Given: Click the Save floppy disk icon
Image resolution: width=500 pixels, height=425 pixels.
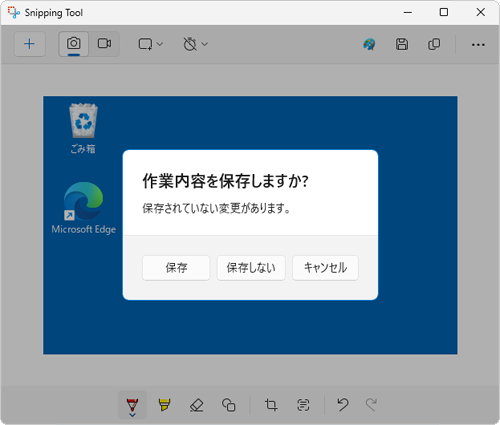Looking at the screenshot, I should pyautogui.click(x=402, y=44).
